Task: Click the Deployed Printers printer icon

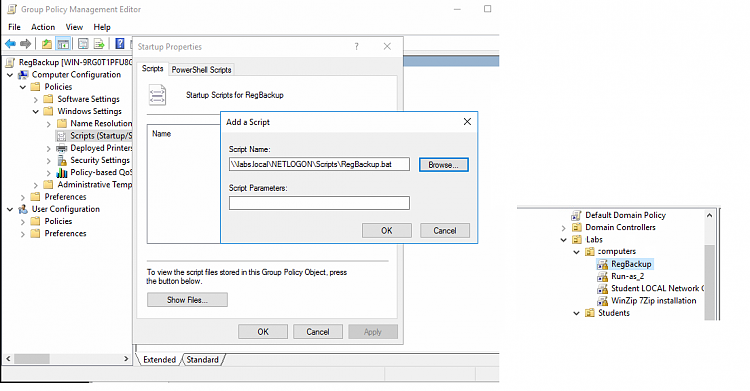Action: (61, 148)
